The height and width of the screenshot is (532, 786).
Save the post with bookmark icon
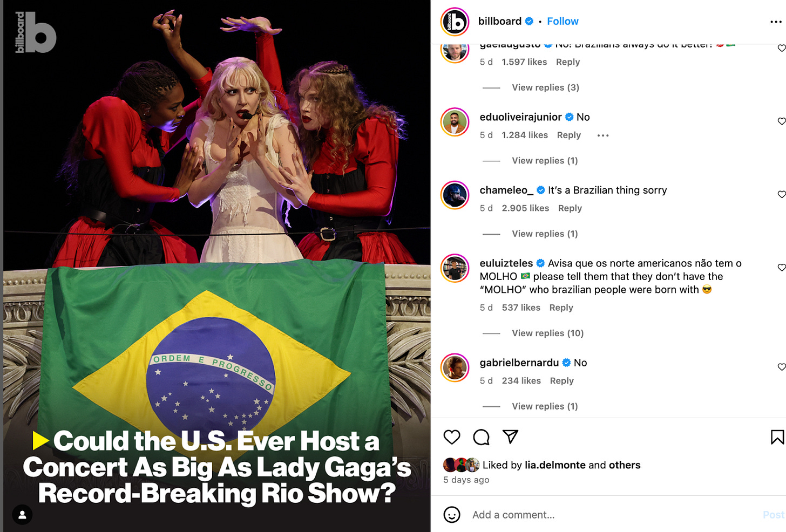777,437
